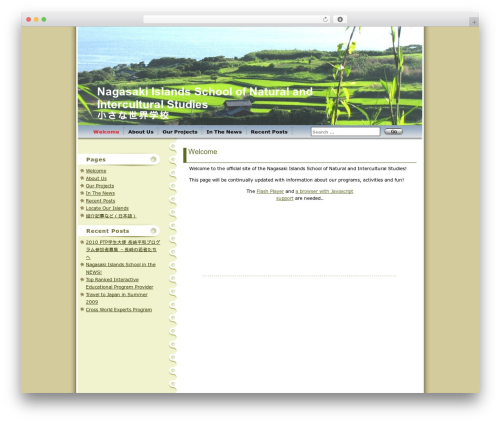
Task: Open the Japanese-language page link in the Pages list
Action: pos(111,216)
